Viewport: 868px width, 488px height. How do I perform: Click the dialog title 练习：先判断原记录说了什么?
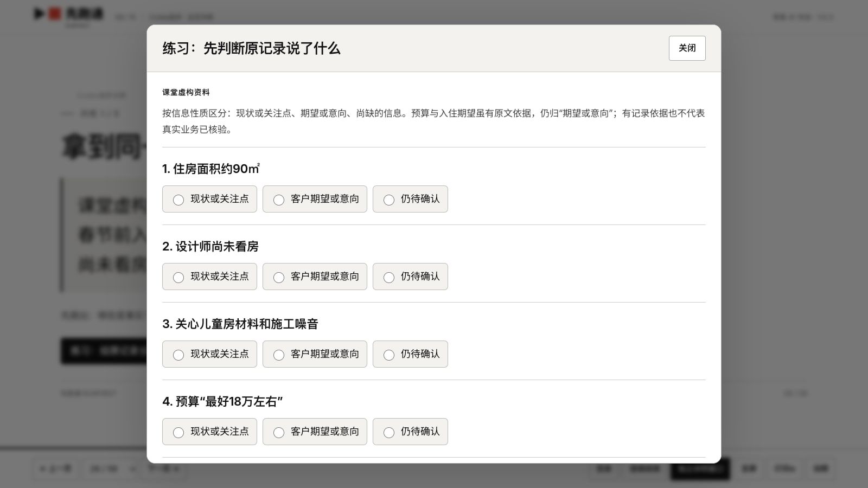251,48
